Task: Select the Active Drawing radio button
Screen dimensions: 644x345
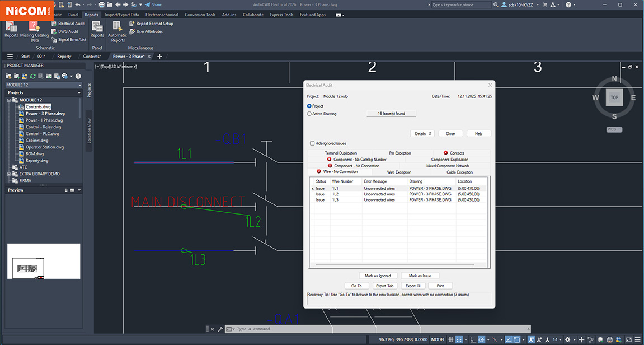Action: tap(309, 114)
